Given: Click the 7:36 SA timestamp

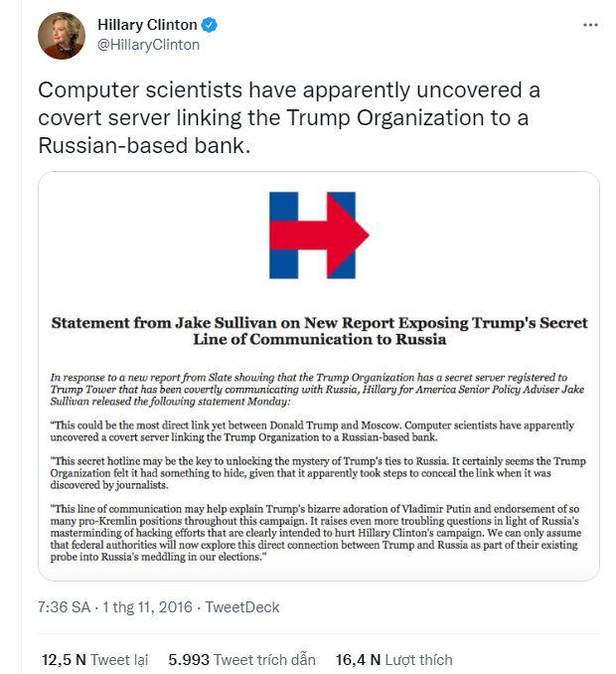Looking at the screenshot, I should pyautogui.click(x=66, y=606).
